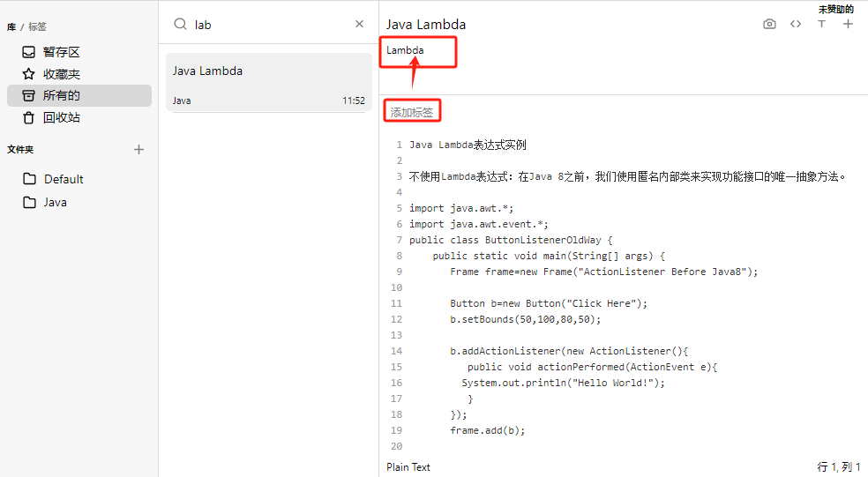Switch to the 库 library tab
The image size is (868, 477).
point(11,26)
